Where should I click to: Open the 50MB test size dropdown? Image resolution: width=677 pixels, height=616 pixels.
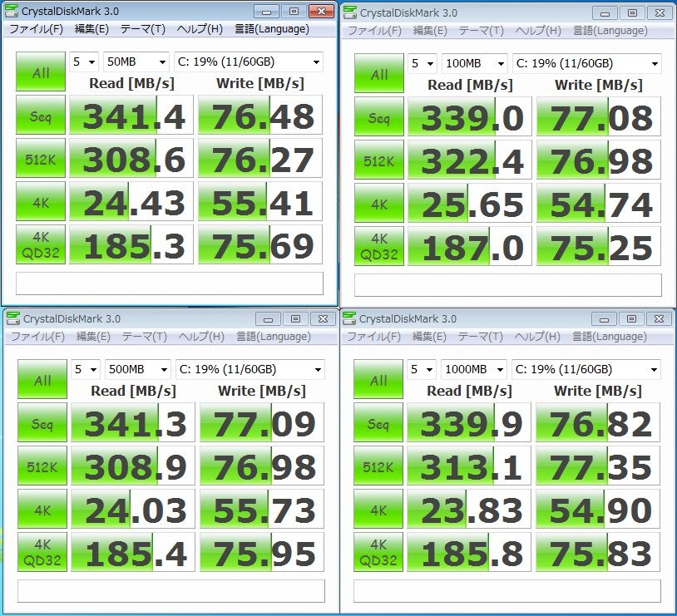click(136, 62)
